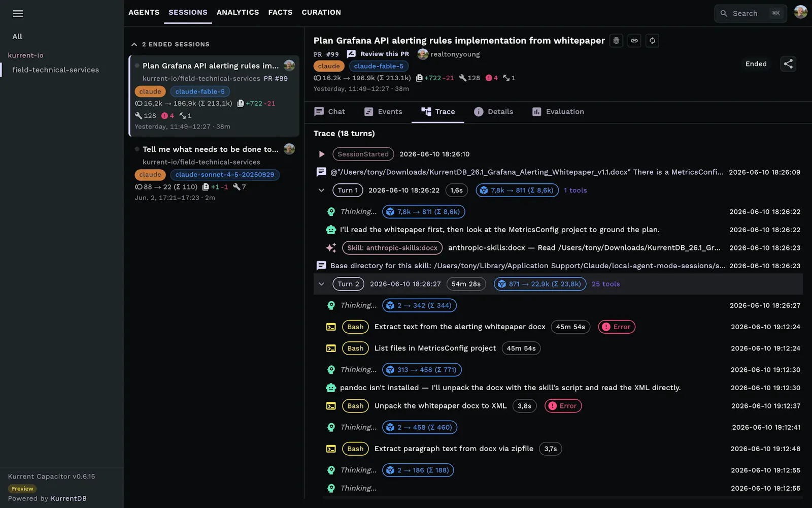The height and width of the screenshot is (508, 812).
Task: Click the Review this PR button
Action: click(378, 54)
